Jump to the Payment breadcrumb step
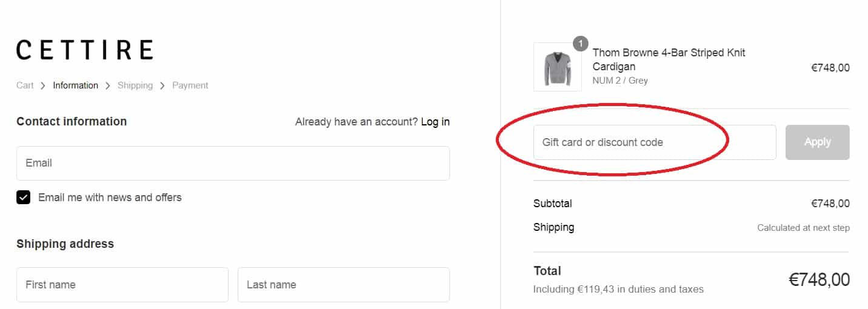Viewport: 868px width, 309px height. pos(190,85)
